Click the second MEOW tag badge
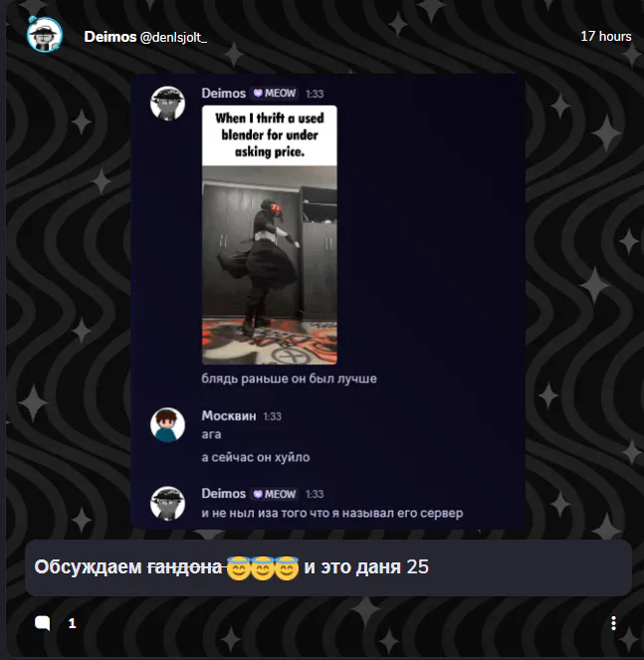644x660 pixels. pos(275,494)
